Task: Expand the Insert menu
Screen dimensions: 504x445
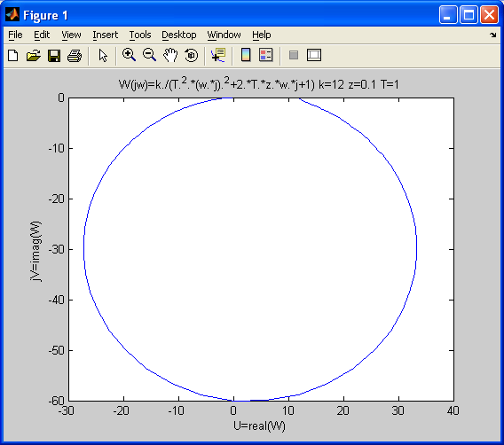Action: tap(105, 35)
